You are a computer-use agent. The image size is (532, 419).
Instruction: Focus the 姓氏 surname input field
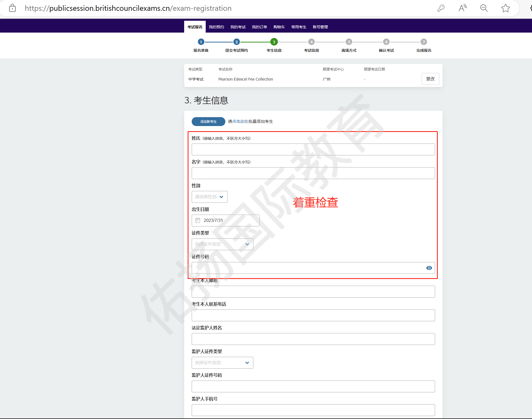coord(313,149)
